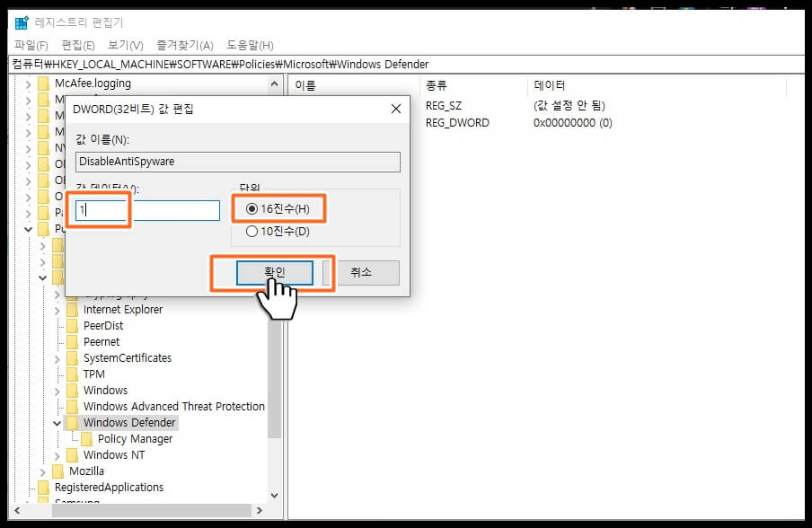Click the tree scrollbar up arrow
Screen dimensions: 812x528
(x=275, y=84)
